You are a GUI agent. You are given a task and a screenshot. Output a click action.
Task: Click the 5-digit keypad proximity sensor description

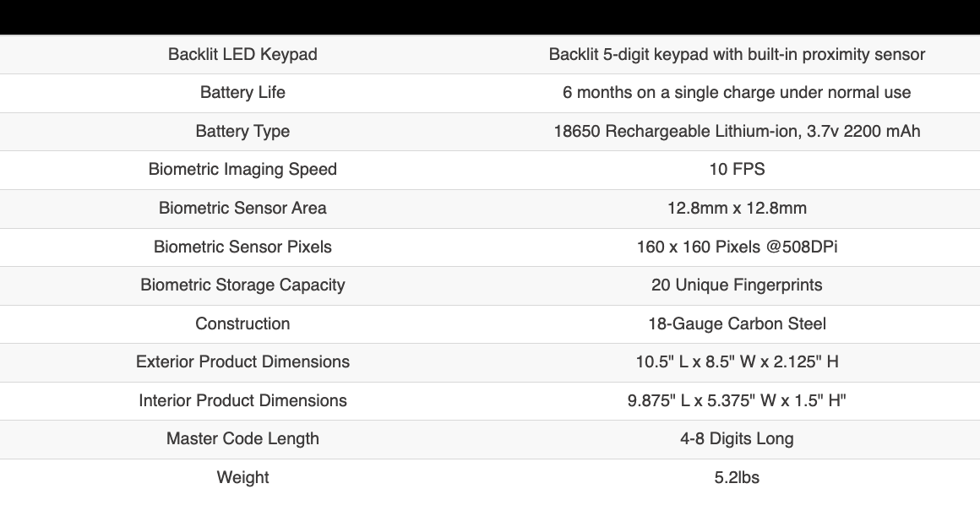click(x=737, y=54)
